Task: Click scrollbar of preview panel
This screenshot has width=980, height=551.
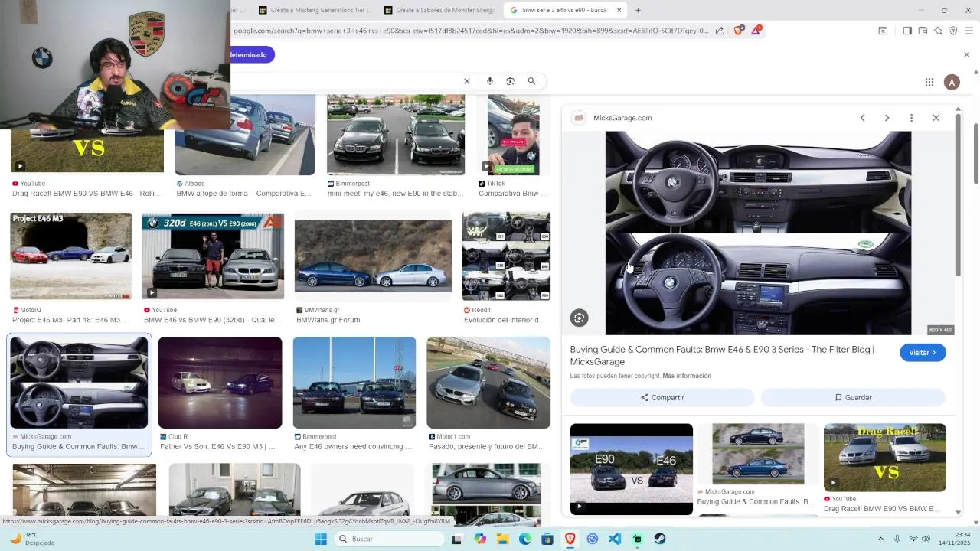Action: [x=958, y=195]
